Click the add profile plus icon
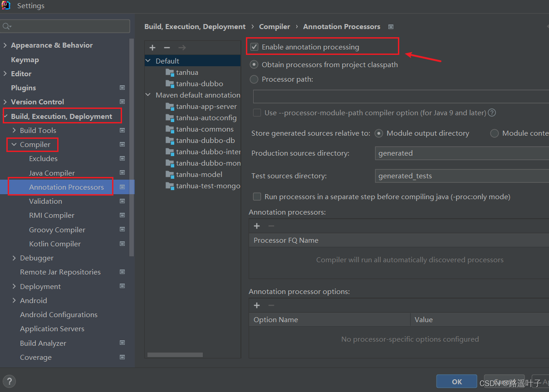Screen dimensions: 549x392 [x=152, y=48]
